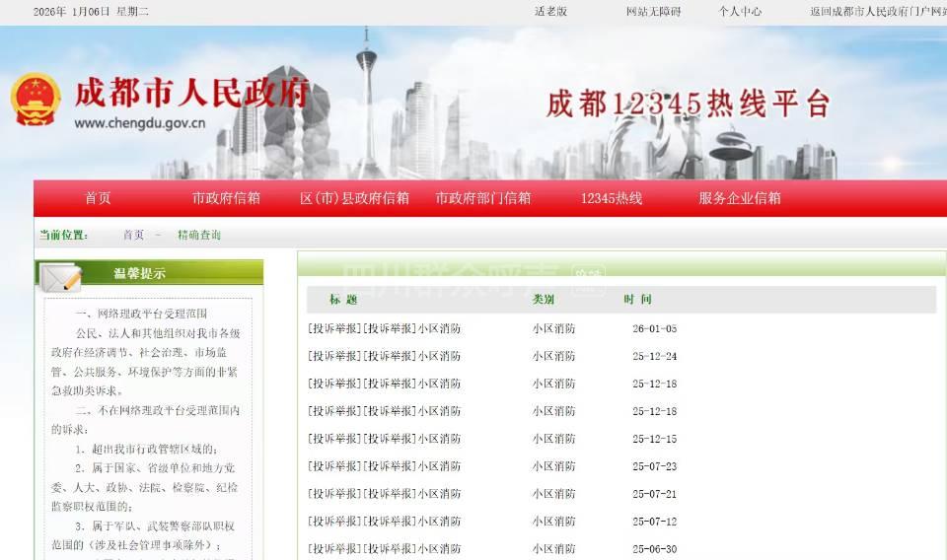947x560 pixels.
Task: Open 区(市)县政府信箱 in the navigation bar
Action: point(354,198)
